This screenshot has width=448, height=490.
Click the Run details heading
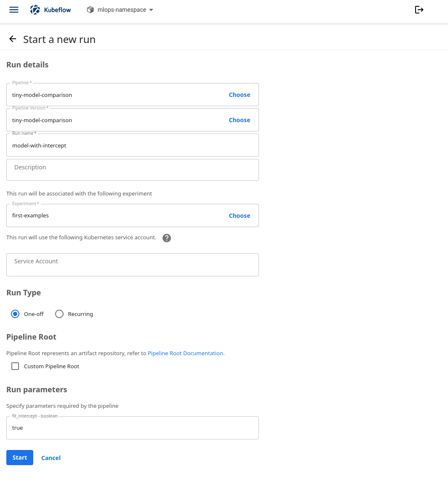[x=27, y=65]
